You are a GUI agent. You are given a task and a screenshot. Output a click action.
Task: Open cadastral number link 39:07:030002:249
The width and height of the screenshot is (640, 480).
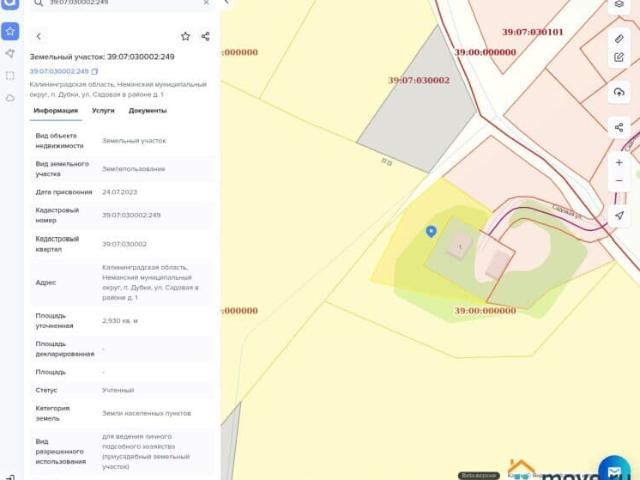pos(59,71)
